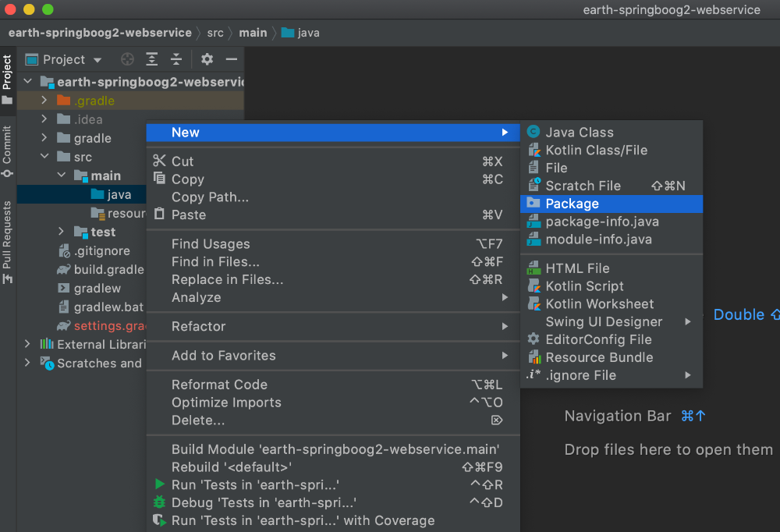Expand the gradle folder arrow

[x=44, y=137]
